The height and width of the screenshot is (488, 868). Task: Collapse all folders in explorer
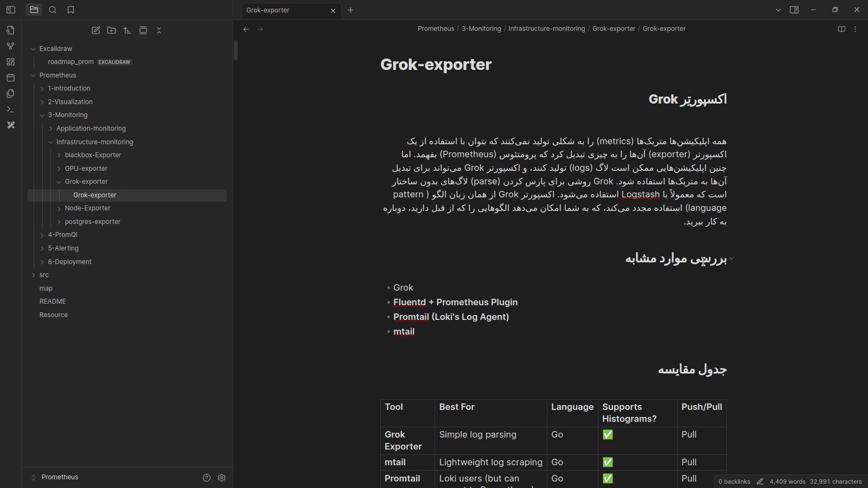point(159,30)
